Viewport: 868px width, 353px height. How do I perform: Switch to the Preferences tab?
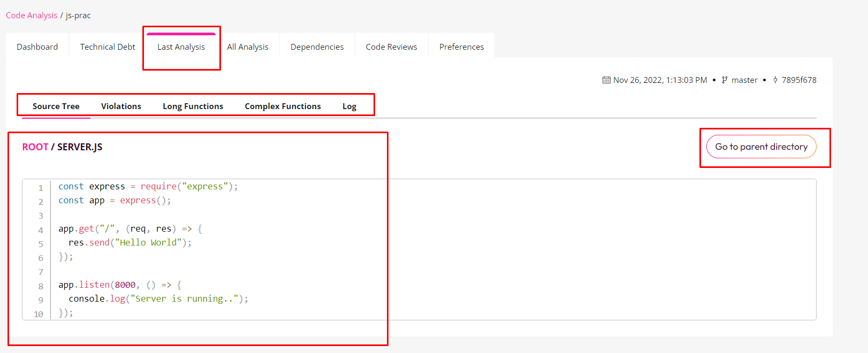point(462,47)
